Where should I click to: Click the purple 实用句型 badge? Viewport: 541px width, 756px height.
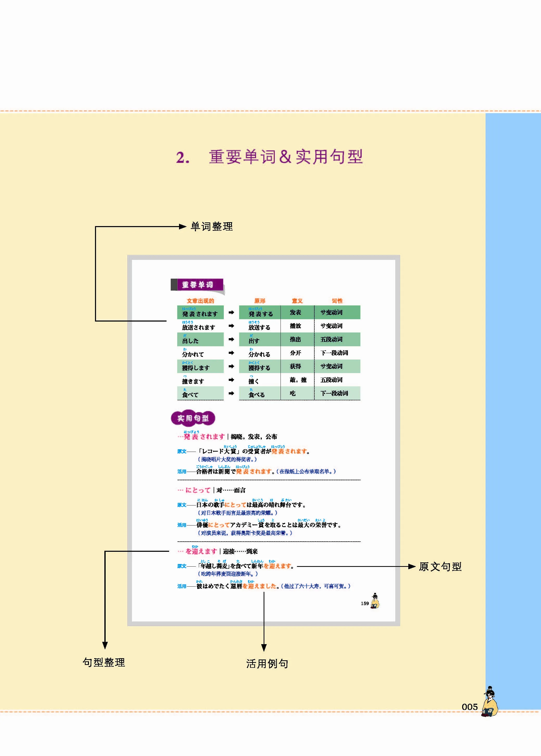pyautogui.click(x=193, y=418)
